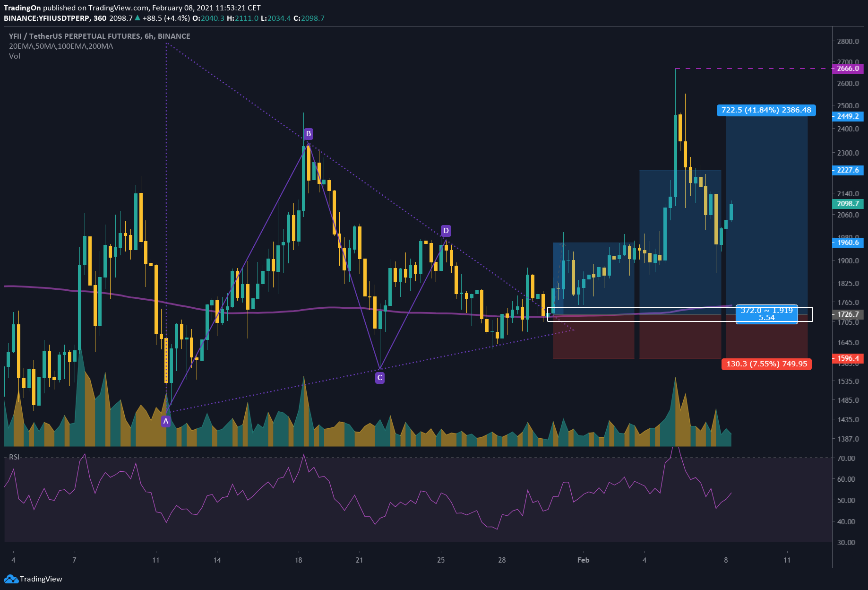Click the profit label 722.5 (41.84%) 2386.48
This screenshot has width=868, height=590.
(766, 110)
